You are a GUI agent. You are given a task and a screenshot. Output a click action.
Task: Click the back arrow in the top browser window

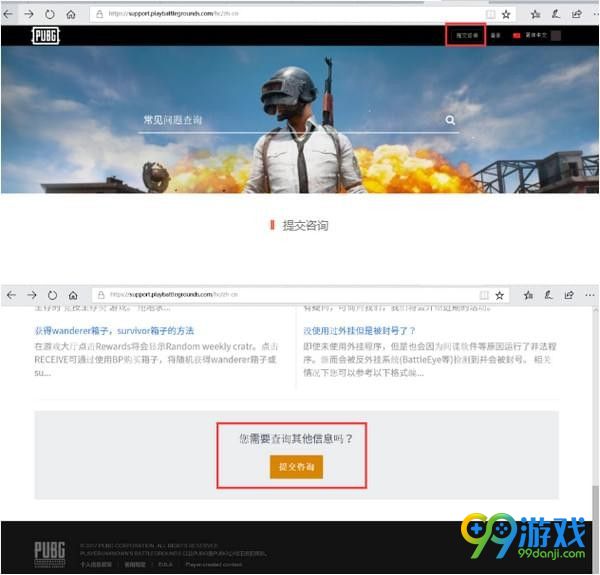(8, 15)
